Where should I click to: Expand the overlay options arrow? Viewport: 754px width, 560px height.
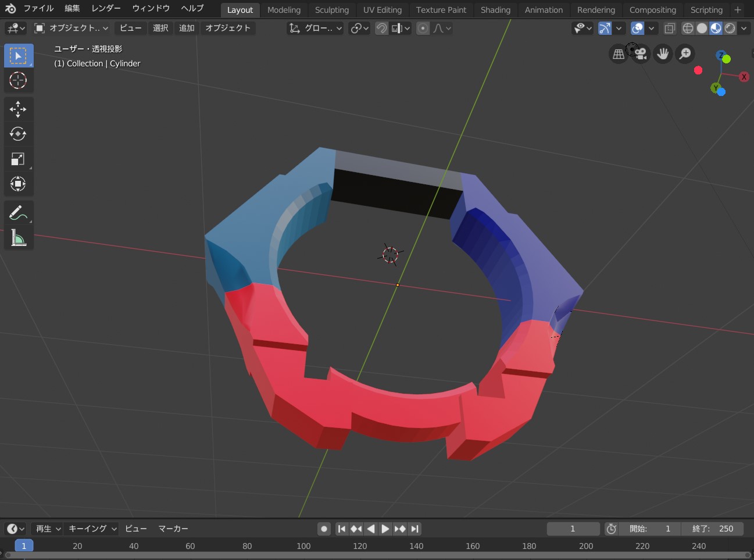pos(652,28)
